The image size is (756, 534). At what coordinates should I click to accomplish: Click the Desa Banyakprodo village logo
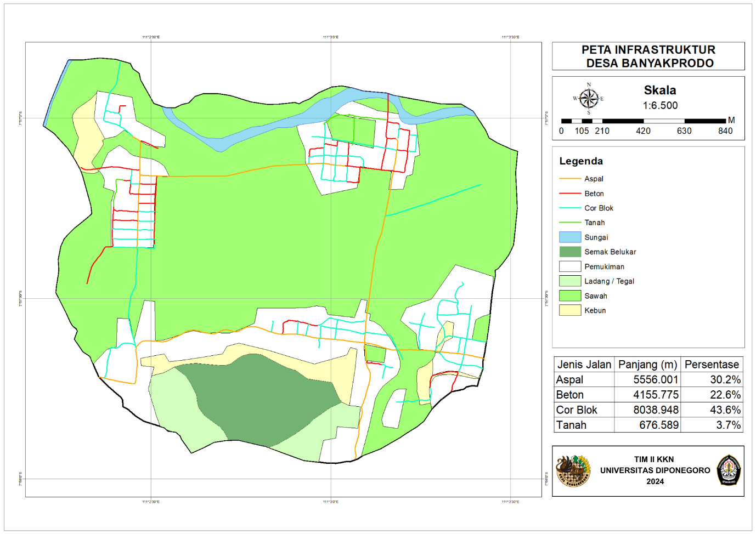coord(573,470)
